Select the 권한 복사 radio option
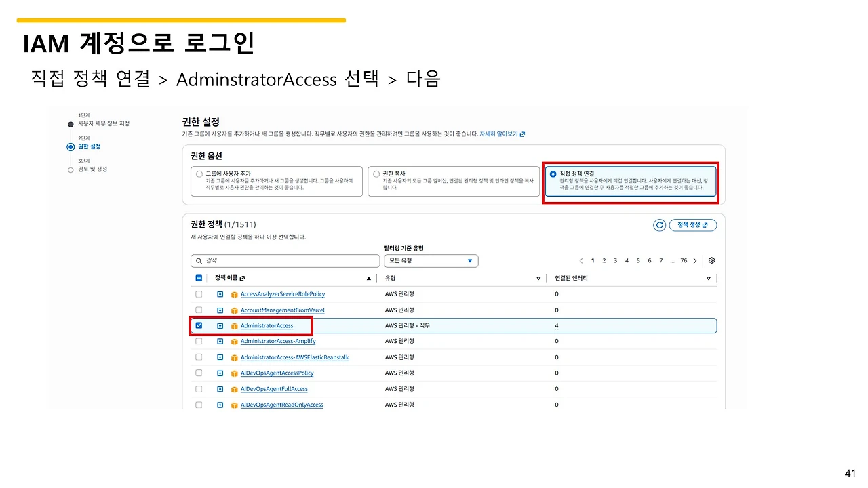This screenshot has height=488, width=868. tap(376, 174)
